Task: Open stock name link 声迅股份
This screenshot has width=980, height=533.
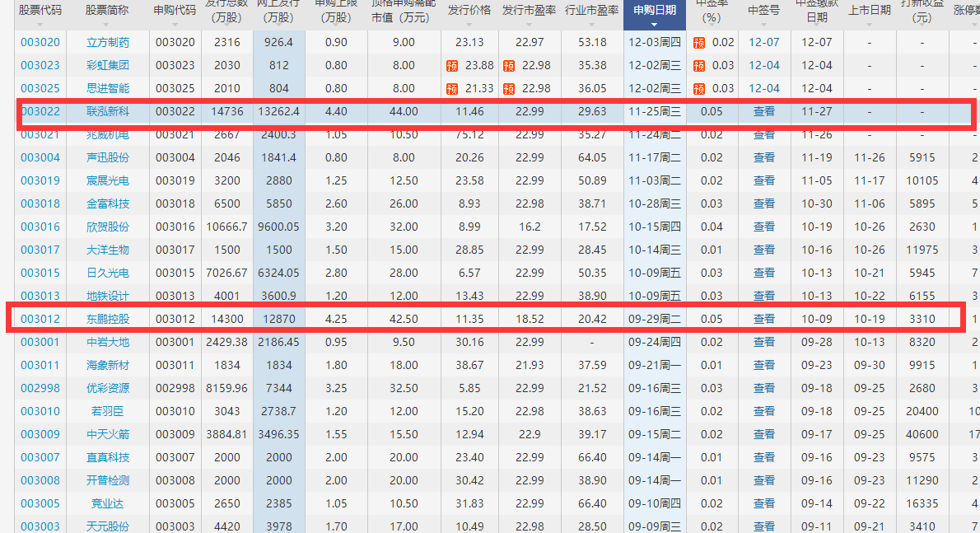Action: pos(108,158)
